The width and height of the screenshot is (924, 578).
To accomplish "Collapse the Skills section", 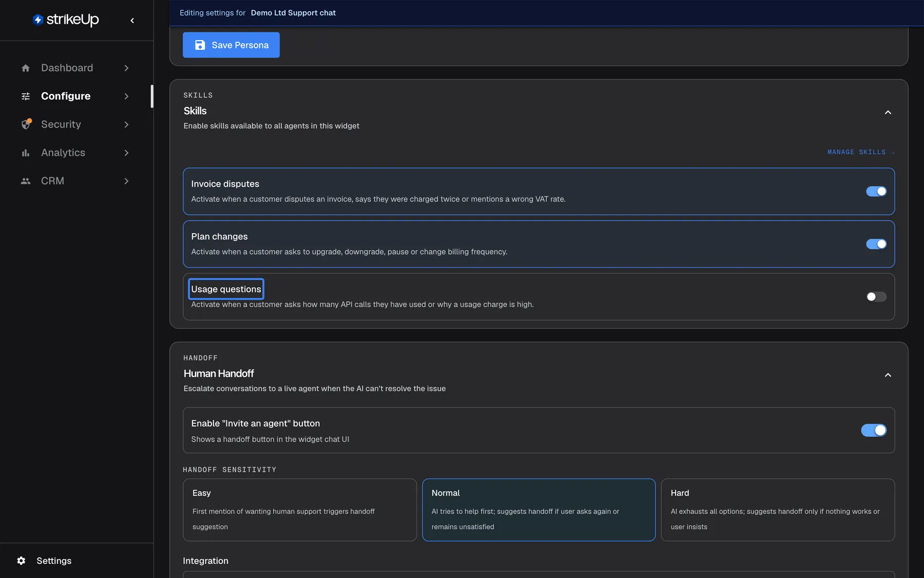I will [888, 113].
